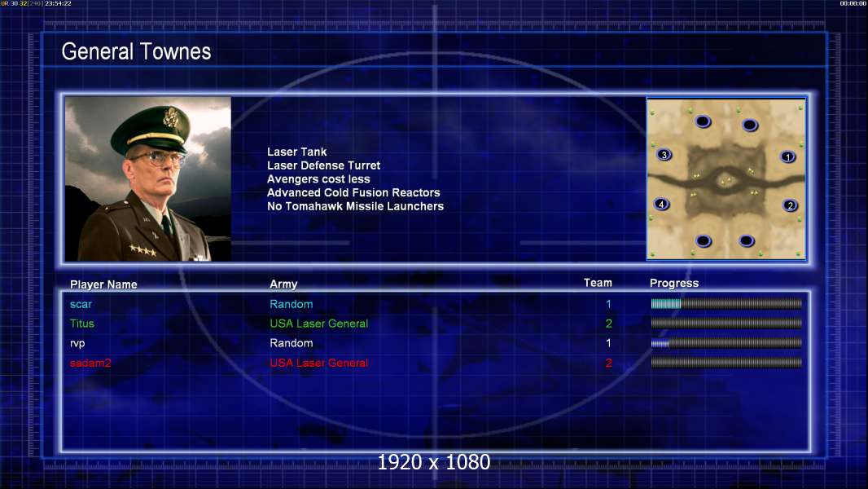This screenshot has height=489, width=868.
Task: Click scar's team number
Action: tap(608, 304)
